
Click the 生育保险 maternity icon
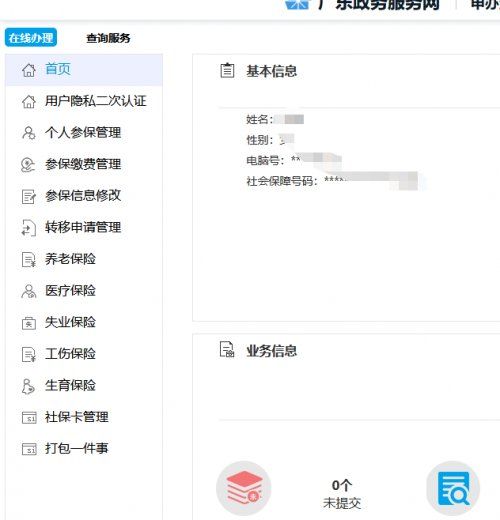point(28,386)
